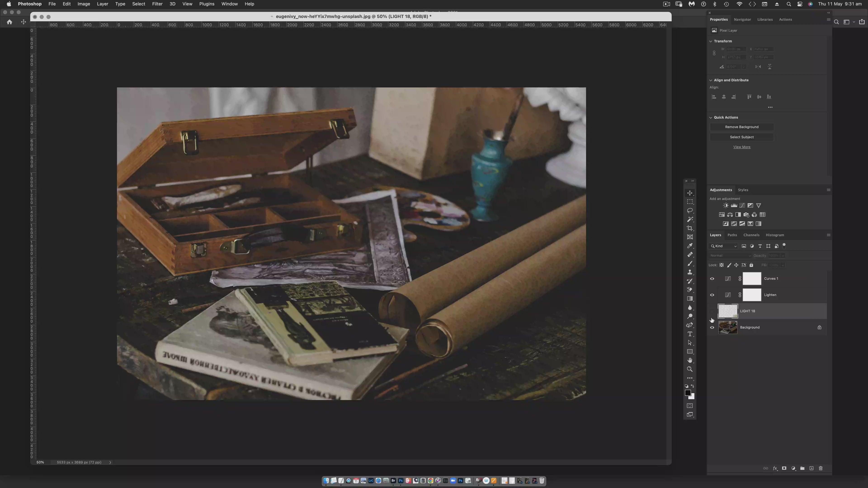Collapse the Quick Actions section
The image size is (868, 488).
(x=711, y=117)
